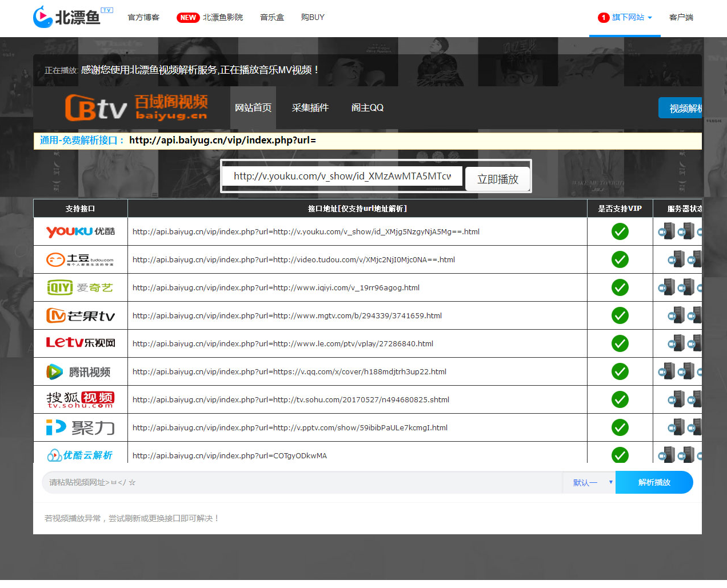Image resolution: width=727 pixels, height=588 pixels.
Task: Click the first server icon in Tudou row
Action: click(x=676, y=259)
